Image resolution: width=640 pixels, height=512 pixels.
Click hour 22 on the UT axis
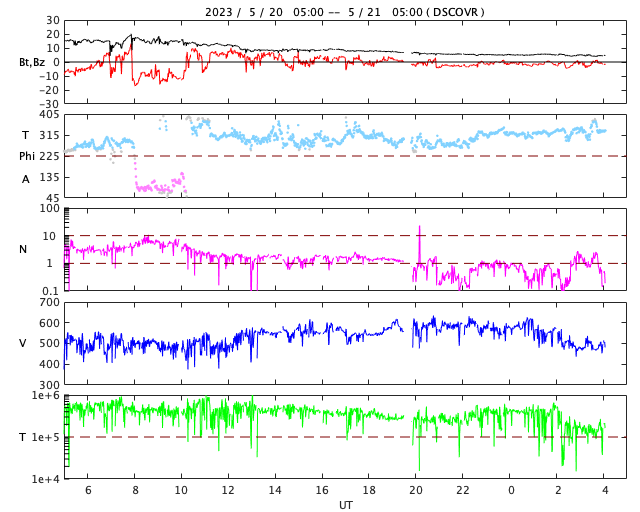point(462,490)
